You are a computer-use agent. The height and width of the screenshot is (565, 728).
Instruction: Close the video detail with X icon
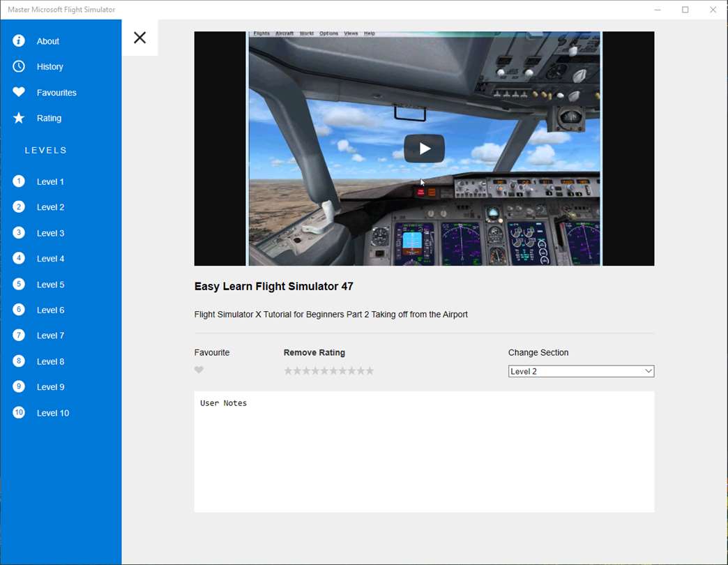[x=139, y=38]
